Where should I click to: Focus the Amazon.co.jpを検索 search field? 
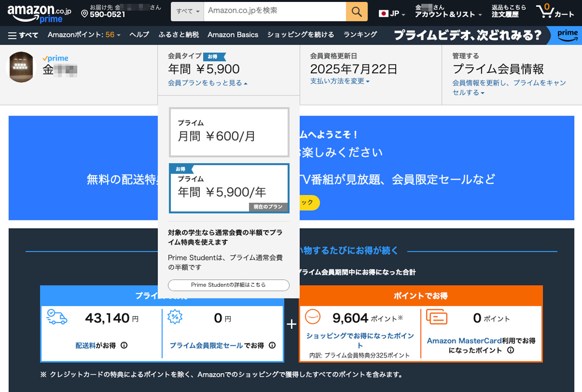point(275,12)
